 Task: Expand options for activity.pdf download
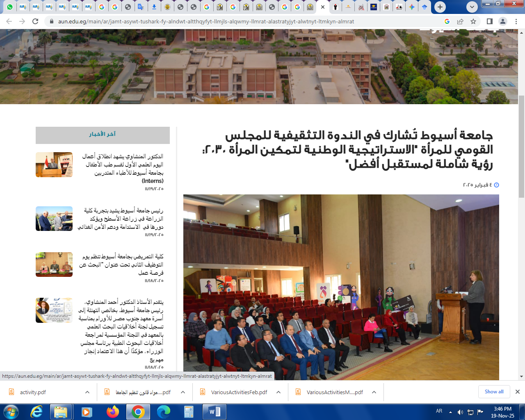tap(87, 392)
